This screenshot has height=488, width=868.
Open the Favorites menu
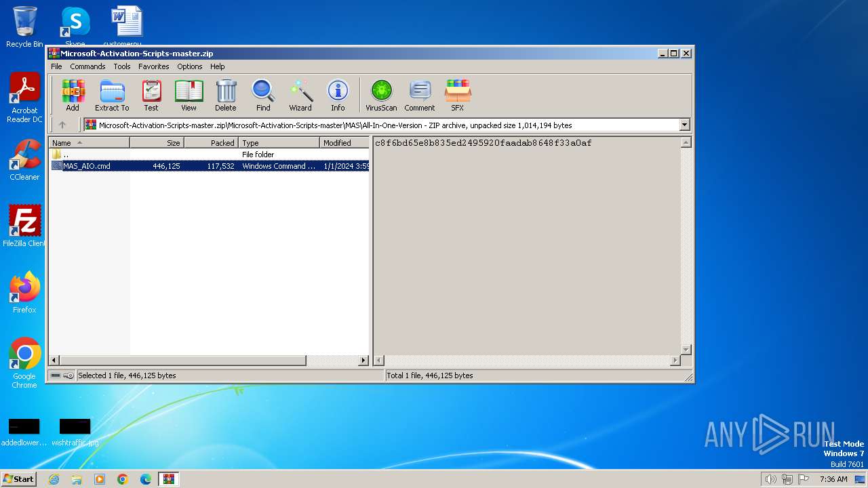154,66
